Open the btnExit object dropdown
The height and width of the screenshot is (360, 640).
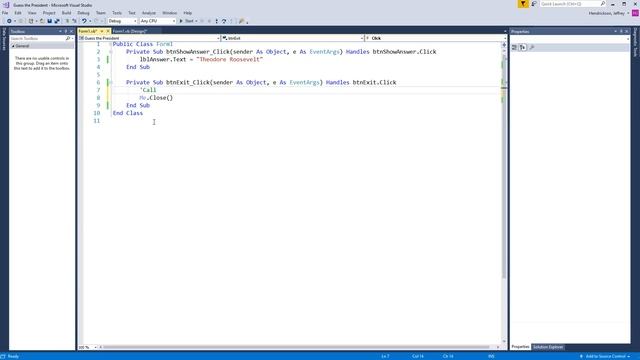point(293,38)
